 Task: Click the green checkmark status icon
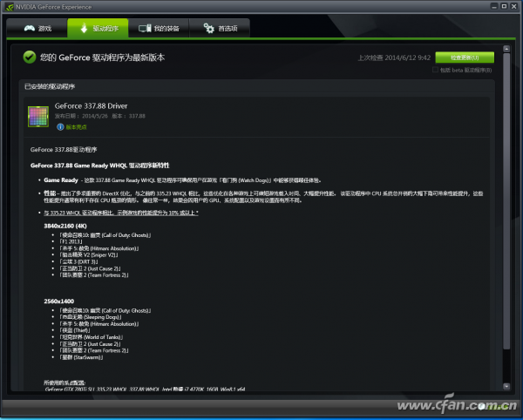click(30, 57)
